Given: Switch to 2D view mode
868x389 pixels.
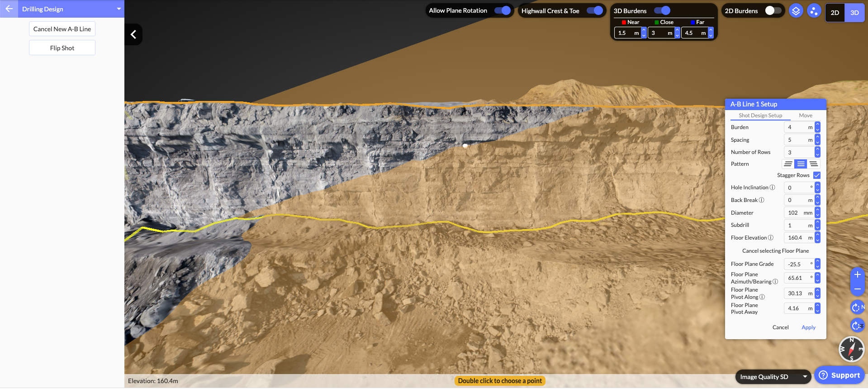Looking at the screenshot, I should tap(835, 13).
